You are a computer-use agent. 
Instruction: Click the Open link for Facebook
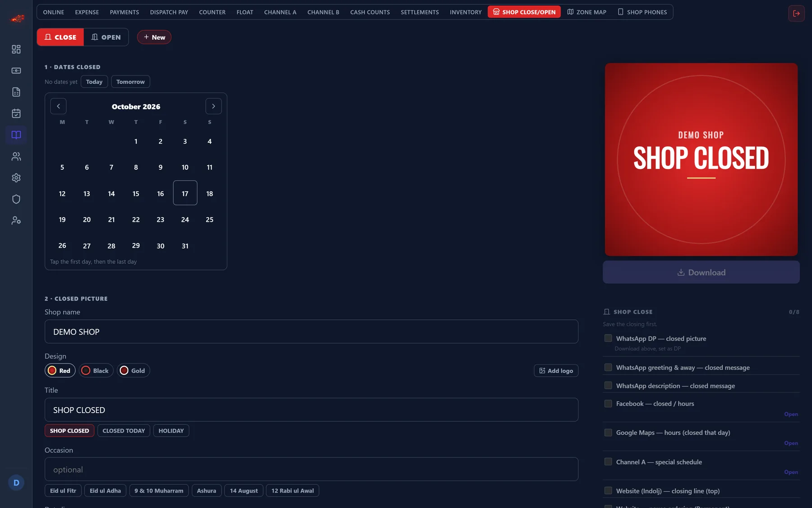(x=791, y=414)
